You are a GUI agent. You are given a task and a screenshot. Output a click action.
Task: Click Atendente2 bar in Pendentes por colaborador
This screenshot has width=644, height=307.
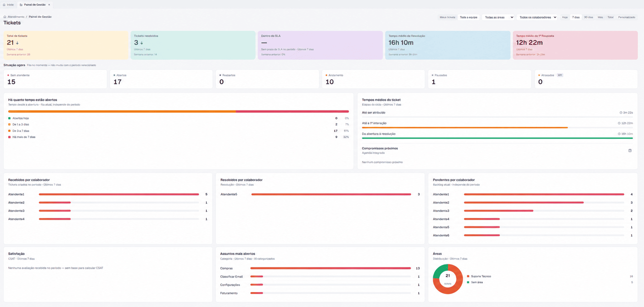tap(524, 203)
